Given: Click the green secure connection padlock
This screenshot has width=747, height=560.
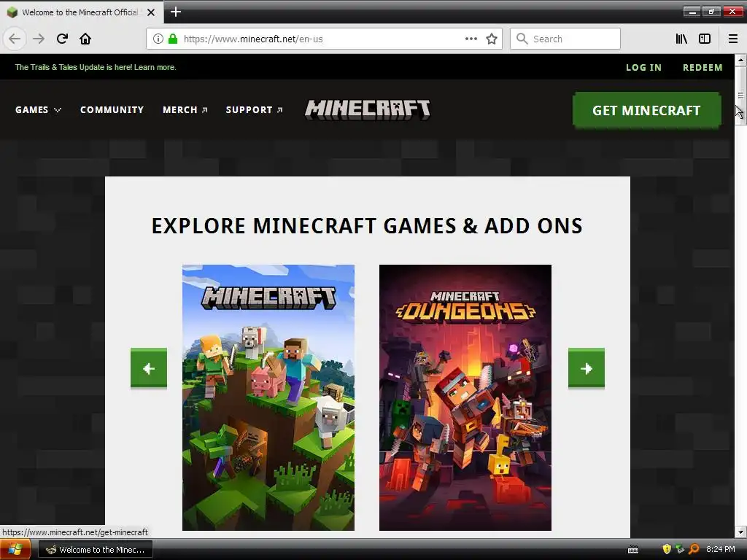Looking at the screenshot, I should click(173, 39).
